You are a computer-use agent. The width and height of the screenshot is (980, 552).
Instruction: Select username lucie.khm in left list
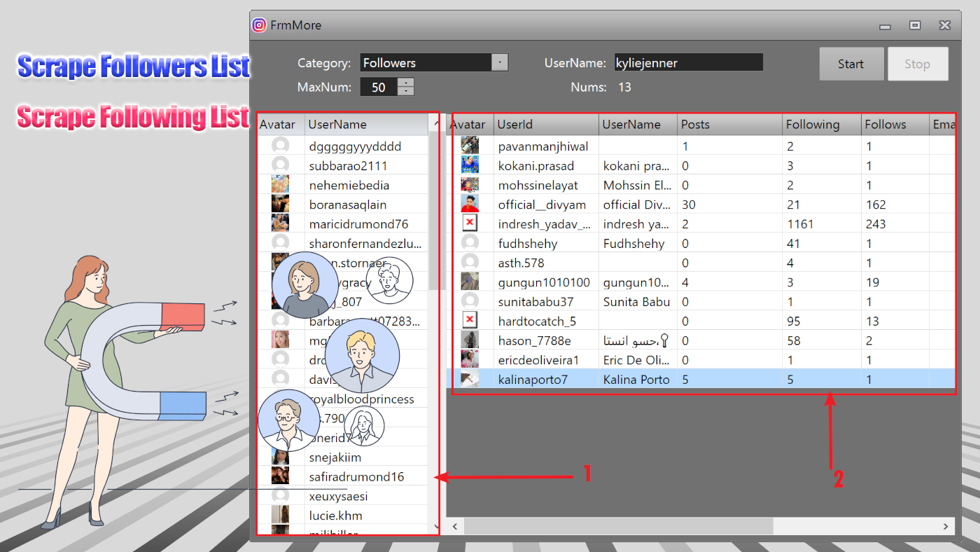click(x=335, y=516)
